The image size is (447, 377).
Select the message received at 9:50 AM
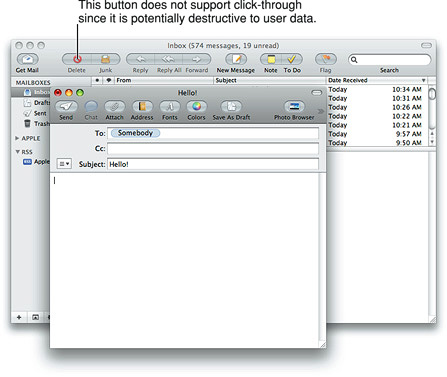[x=377, y=143]
